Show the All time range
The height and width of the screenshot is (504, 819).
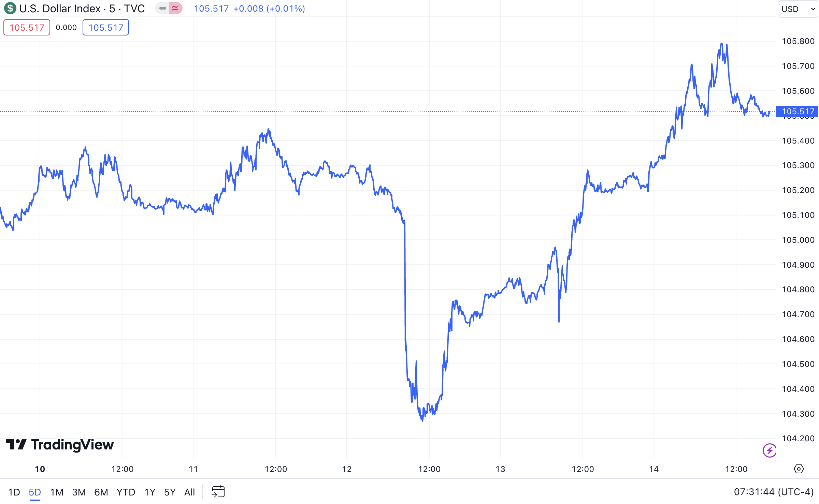point(189,492)
